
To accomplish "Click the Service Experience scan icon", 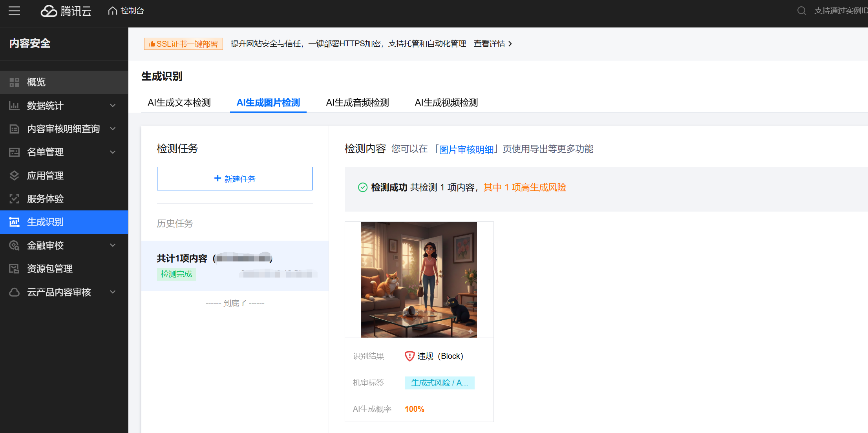I will tap(15, 199).
